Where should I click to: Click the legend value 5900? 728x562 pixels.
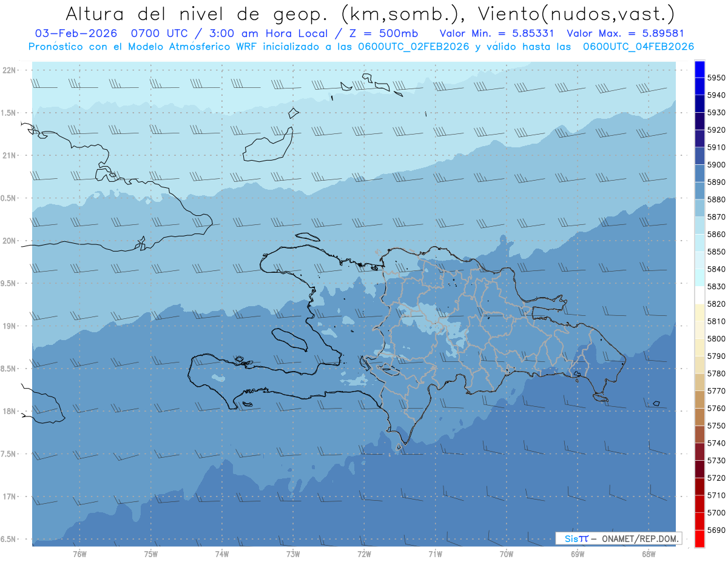pyautogui.click(x=716, y=164)
